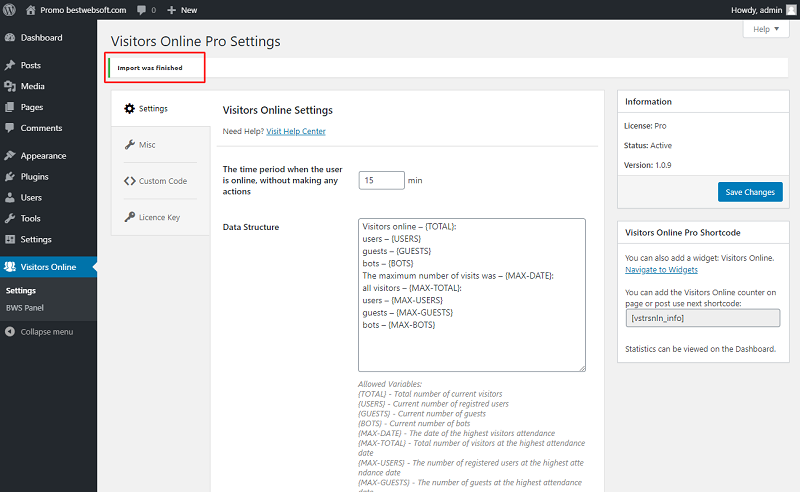Click the Plugins plug icon

tap(9, 177)
